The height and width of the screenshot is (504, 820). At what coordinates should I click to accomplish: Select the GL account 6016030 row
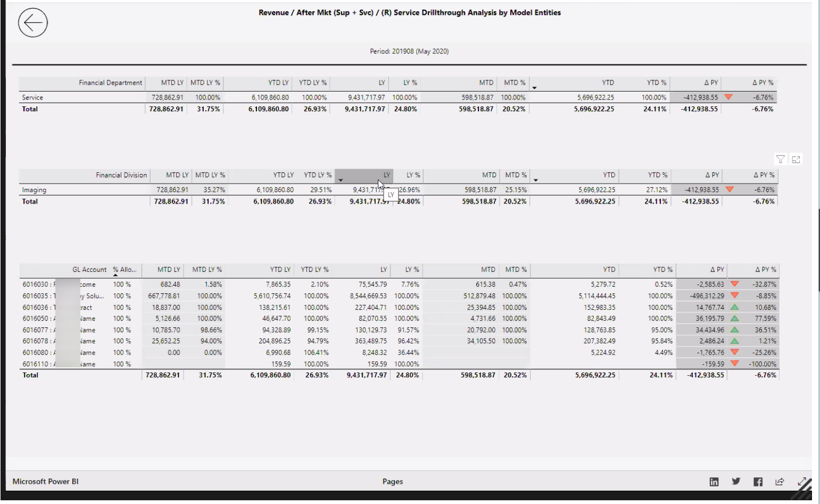399,284
